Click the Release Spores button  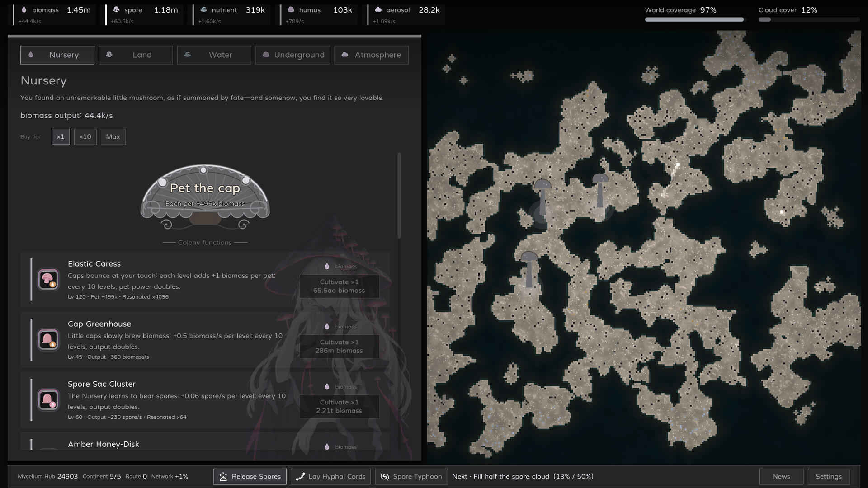click(x=250, y=476)
